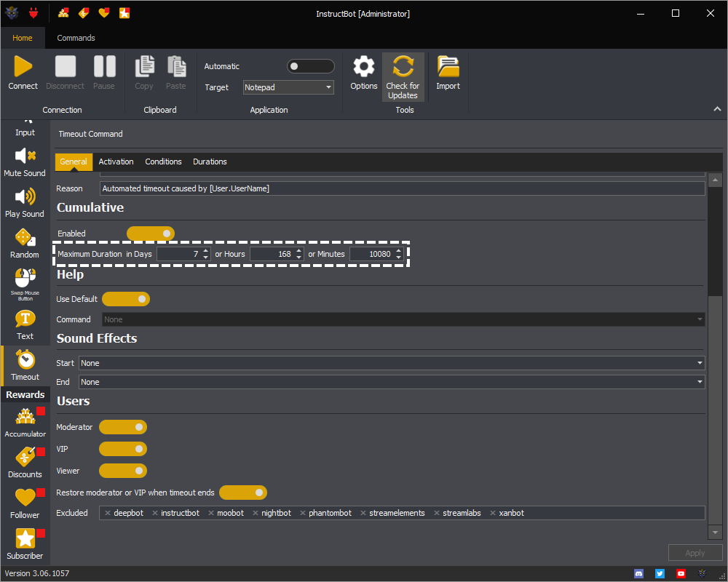Remove nightbot from Excluded list
The width and height of the screenshot is (728, 582).
point(256,513)
